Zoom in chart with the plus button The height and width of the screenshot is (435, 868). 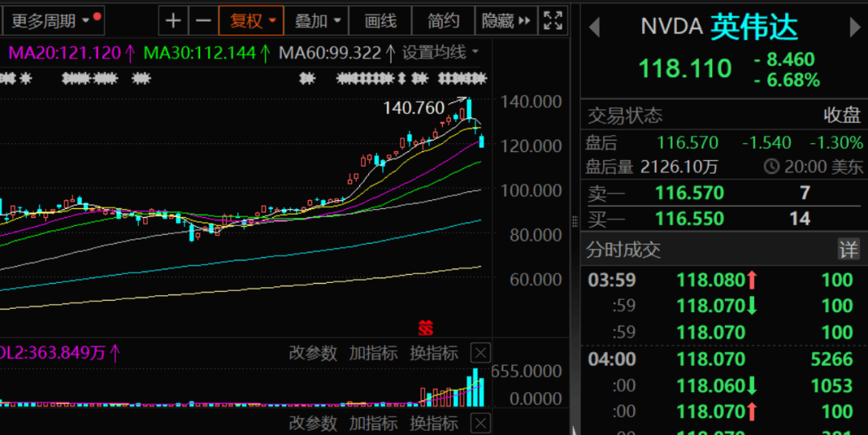coord(173,21)
